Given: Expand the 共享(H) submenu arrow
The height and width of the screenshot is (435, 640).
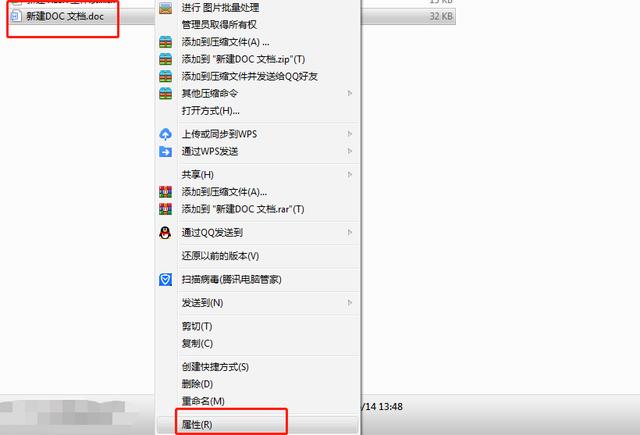Looking at the screenshot, I should 350,175.
